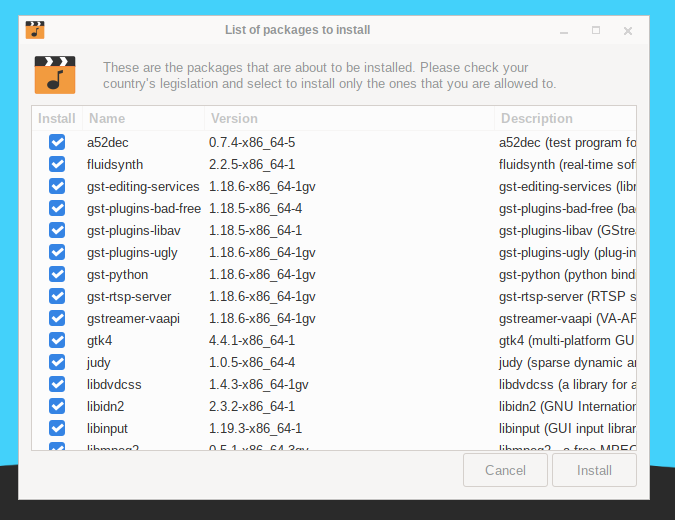Uncheck the libinput package checkbox
This screenshot has width=675, height=520.
(57, 428)
